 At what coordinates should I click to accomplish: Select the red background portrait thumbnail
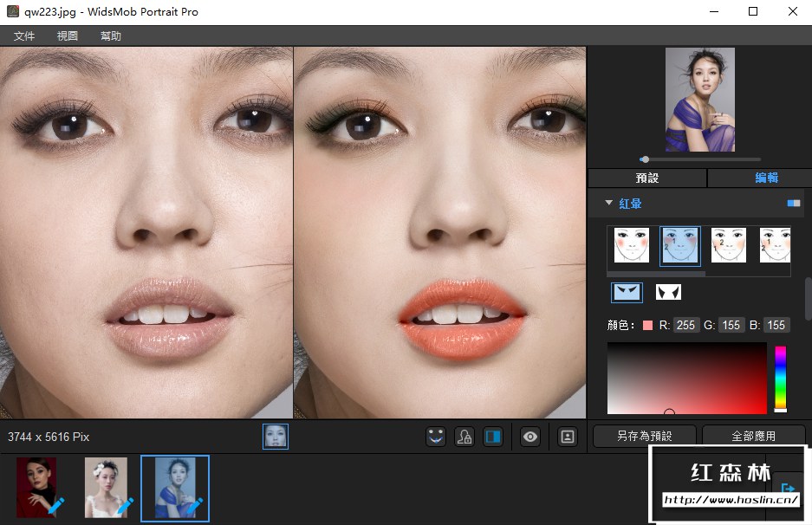(x=36, y=488)
